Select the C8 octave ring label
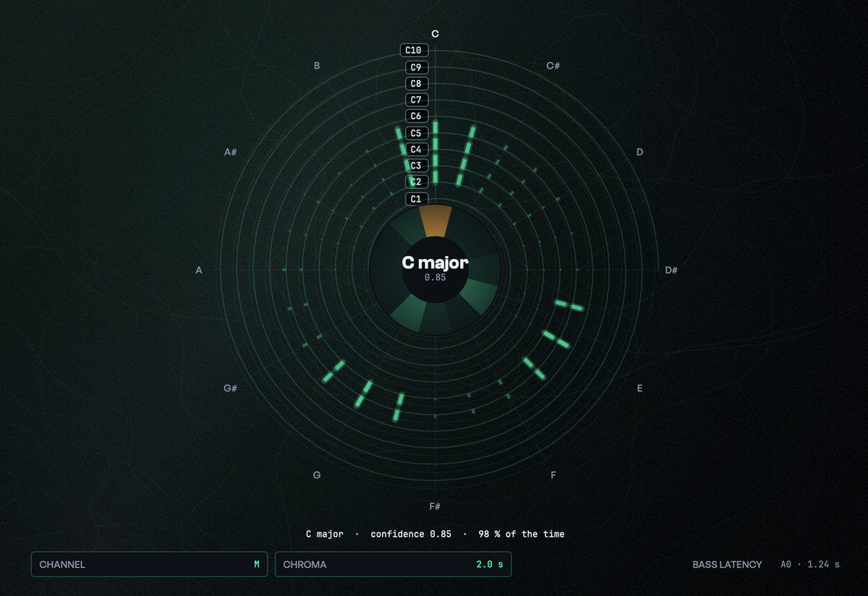This screenshot has height=596, width=868. (415, 83)
